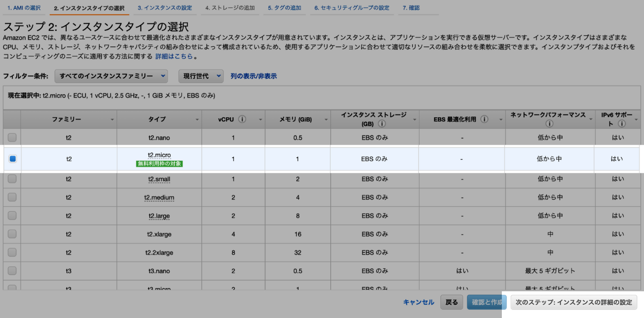
Task: Click the t2.small type name
Action: 159,179
